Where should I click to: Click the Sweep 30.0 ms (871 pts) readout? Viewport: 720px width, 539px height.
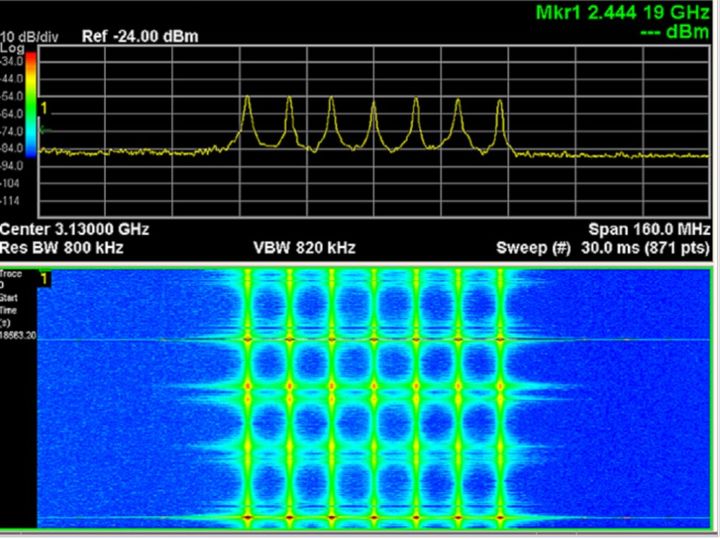pyautogui.click(x=603, y=248)
